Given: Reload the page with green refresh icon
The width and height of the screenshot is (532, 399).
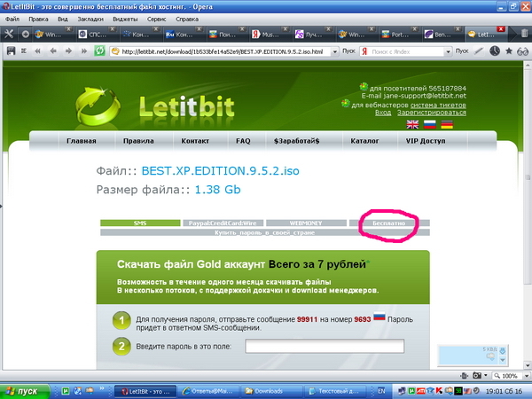Looking at the screenshot, I should click(99, 51).
